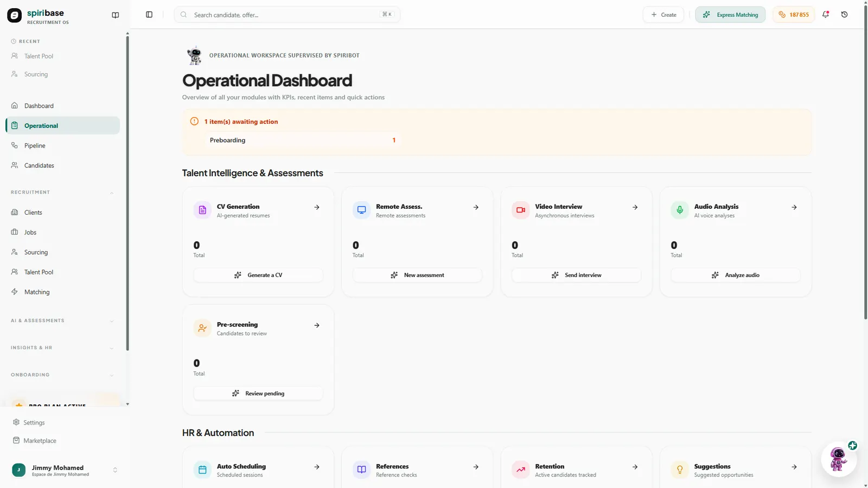Open notifications bell icon
The height and width of the screenshot is (488, 868).
(x=826, y=15)
